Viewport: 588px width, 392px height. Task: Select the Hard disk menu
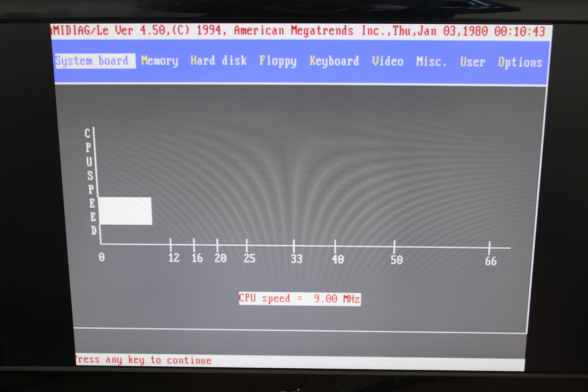(x=219, y=61)
